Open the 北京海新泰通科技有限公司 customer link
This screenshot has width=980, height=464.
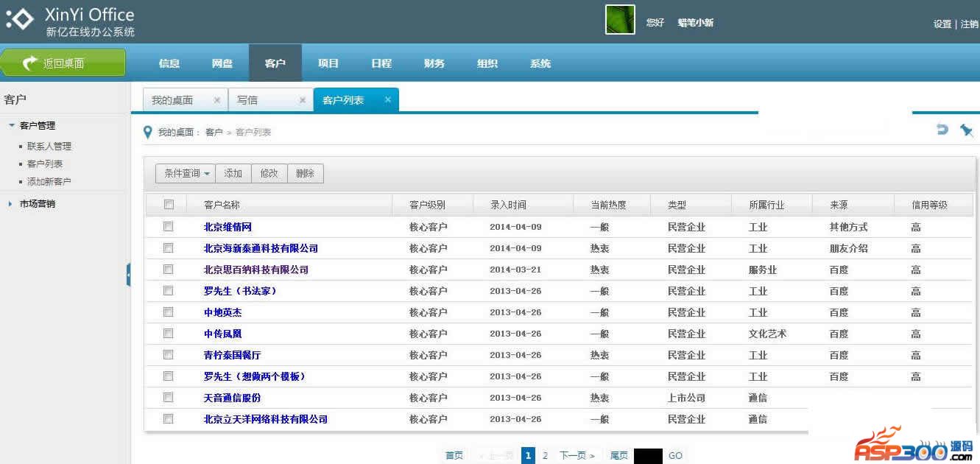coord(261,248)
